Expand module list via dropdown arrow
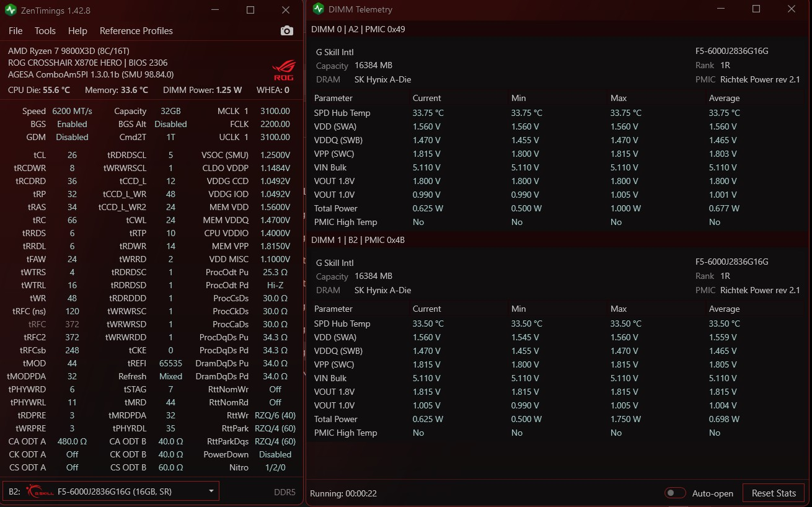 click(211, 492)
